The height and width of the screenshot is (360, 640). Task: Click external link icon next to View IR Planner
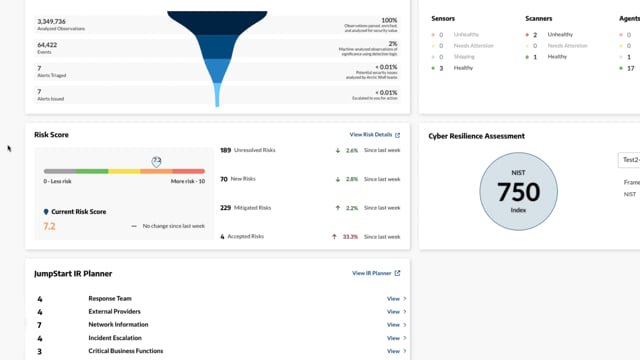tap(398, 273)
